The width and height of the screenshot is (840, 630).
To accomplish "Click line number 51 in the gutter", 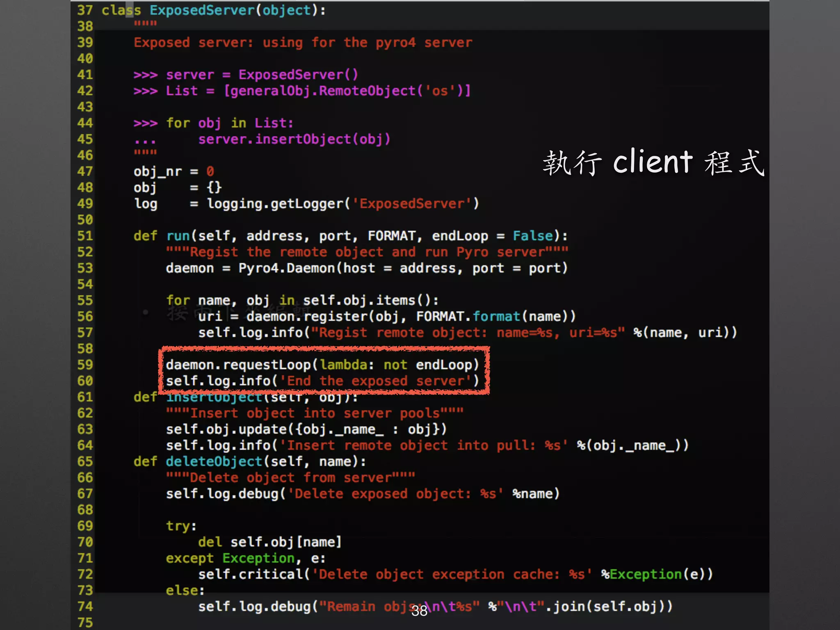I will [85, 236].
